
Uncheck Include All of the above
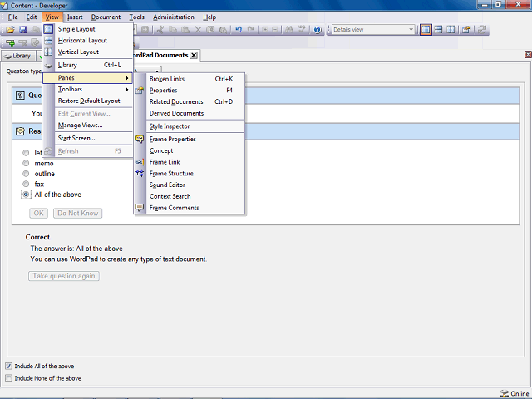coord(9,366)
